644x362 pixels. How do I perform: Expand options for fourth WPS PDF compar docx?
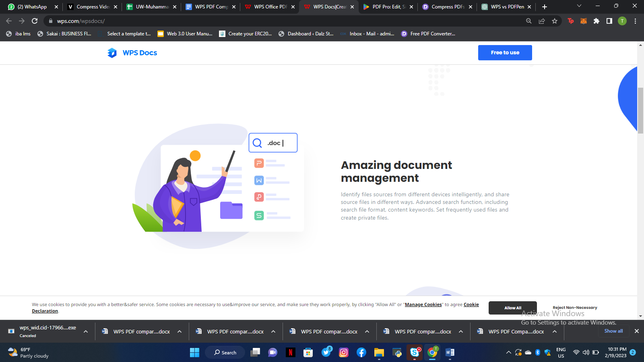click(461, 331)
